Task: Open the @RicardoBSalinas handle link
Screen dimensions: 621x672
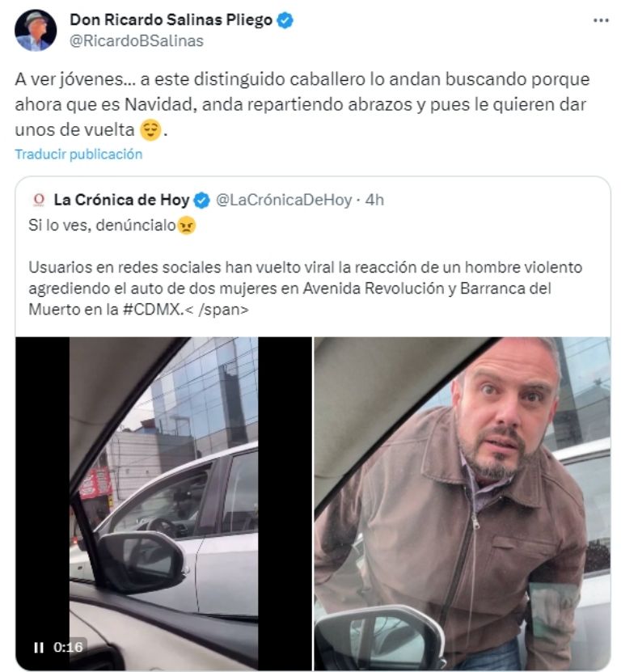Action: 137,40
